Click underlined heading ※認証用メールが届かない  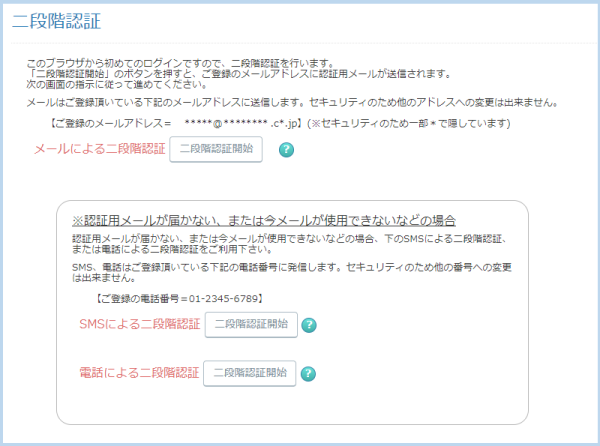(264, 221)
